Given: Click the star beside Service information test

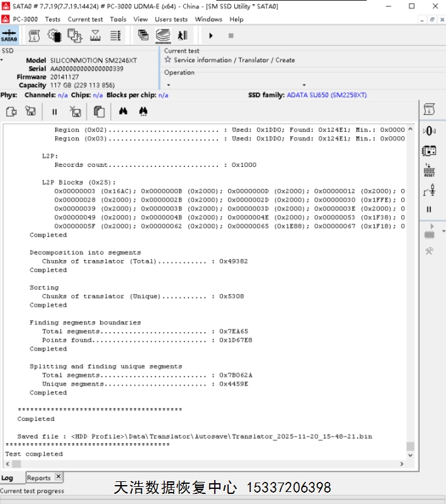Looking at the screenshot, I should pyautogui.click(x=168, y=60).
